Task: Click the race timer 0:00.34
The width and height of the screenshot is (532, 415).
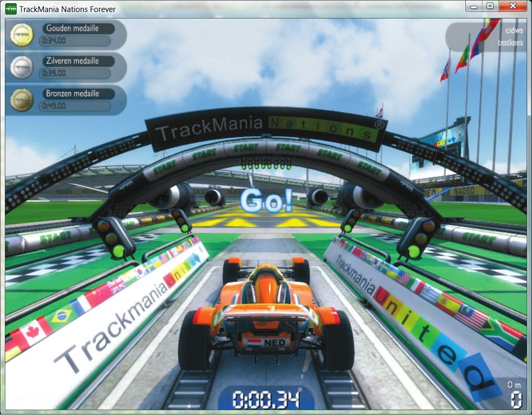Action: [267, 399]
